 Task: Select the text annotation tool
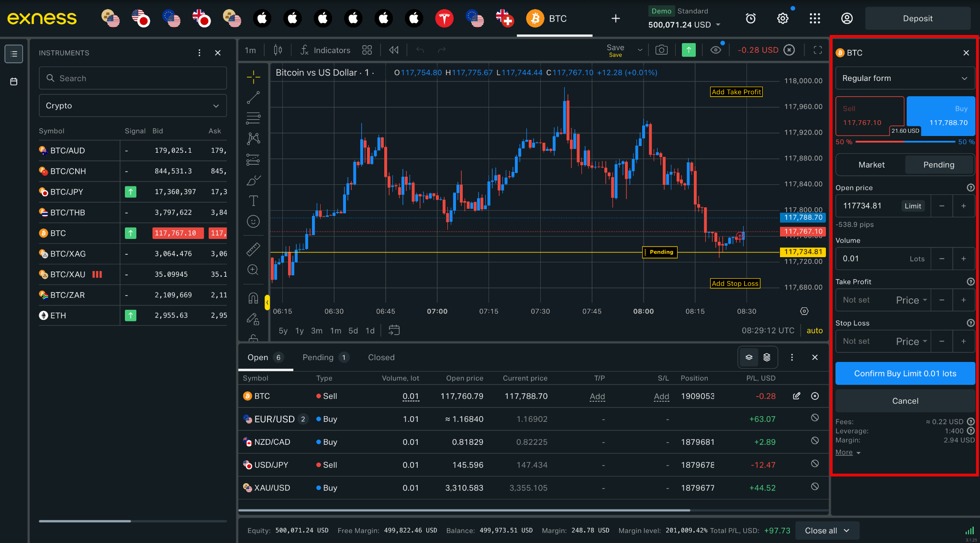click(x=253, y=201)
